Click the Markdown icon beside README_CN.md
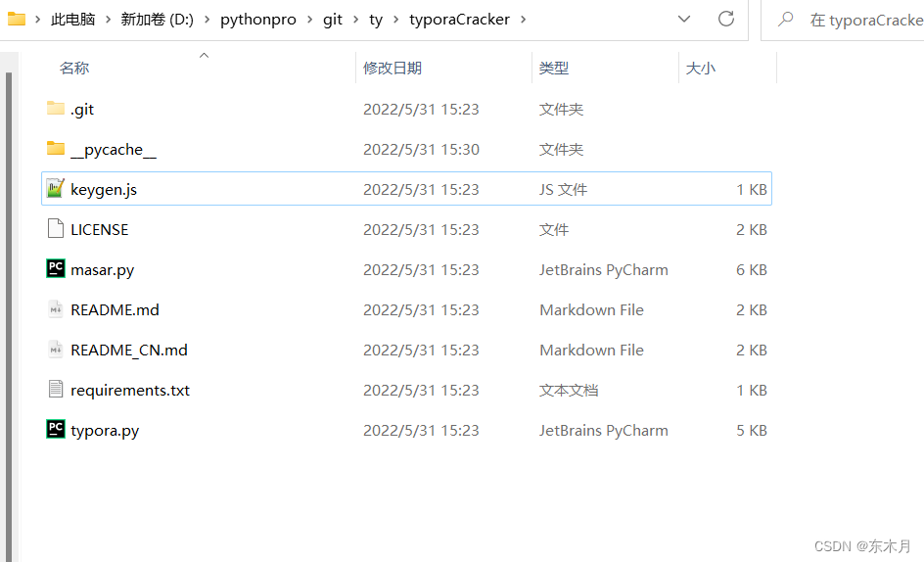This screenshot has width=924, height=562. (56, 350)
